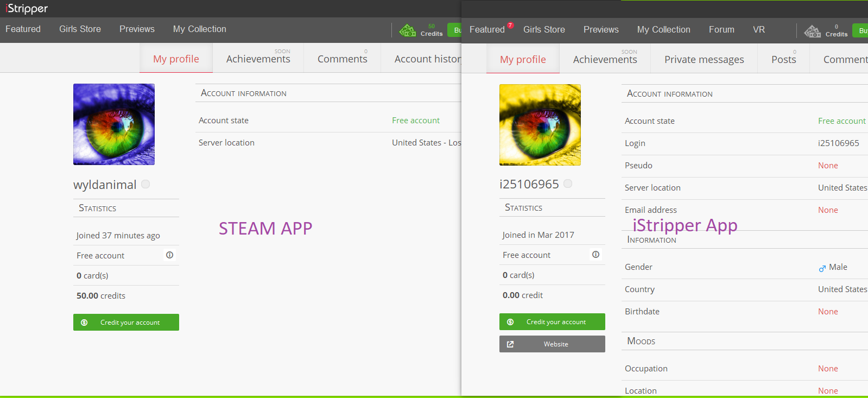This screenshot has height=398, width=868.
Task: Select the My profile tab in iStripper app
Action: pyautogui.click(x=523, y=59)
